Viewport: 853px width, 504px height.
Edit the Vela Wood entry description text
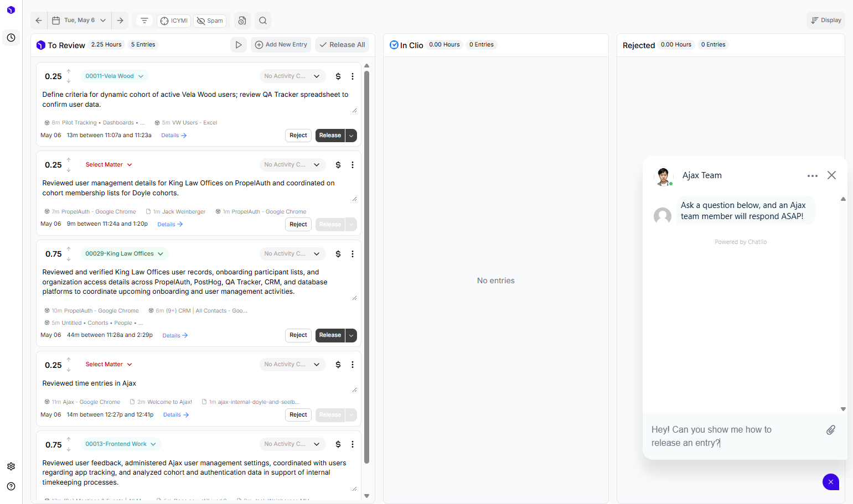click(199, 100)
